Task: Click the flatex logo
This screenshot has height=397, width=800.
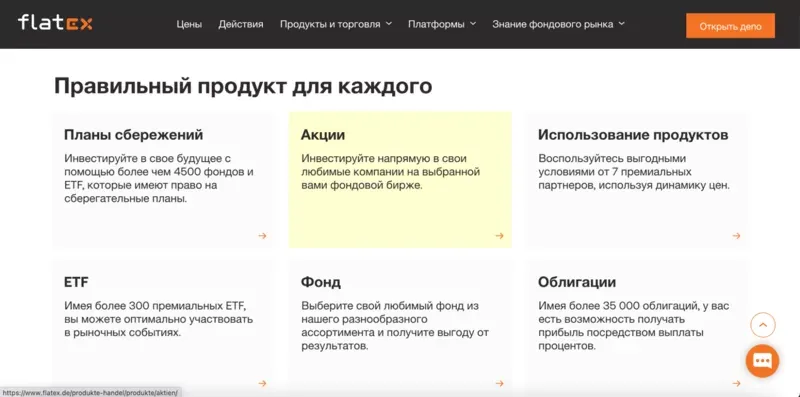Action: coord(55,23)
